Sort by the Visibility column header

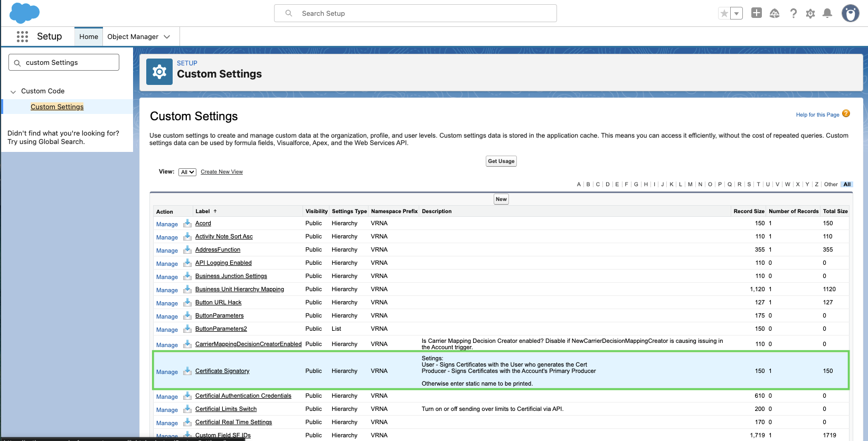click(316, 211)
